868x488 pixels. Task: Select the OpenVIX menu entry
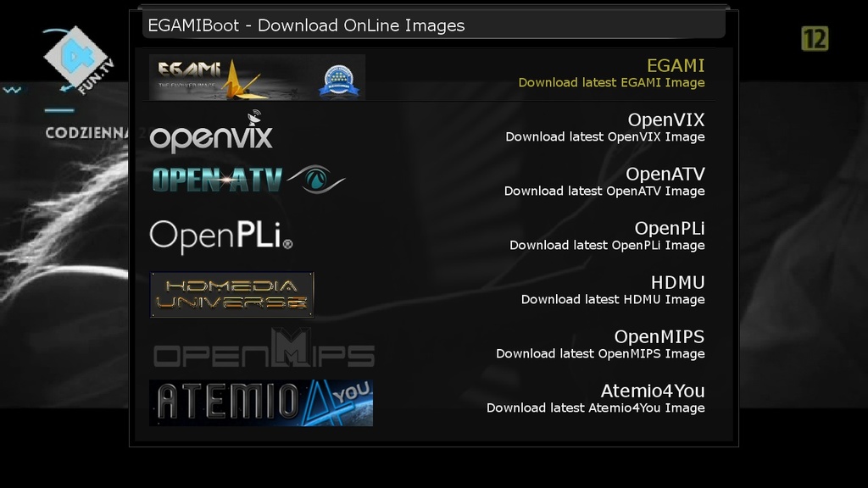point(428,129)
